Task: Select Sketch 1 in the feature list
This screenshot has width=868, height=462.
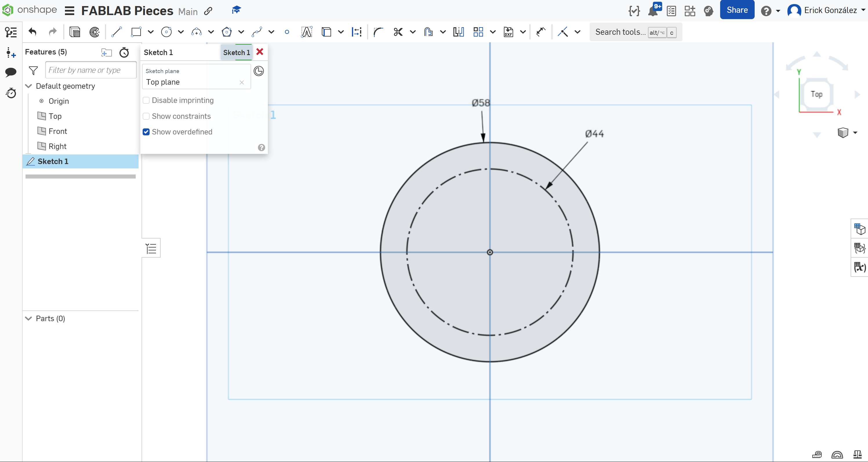Action: 81,161
